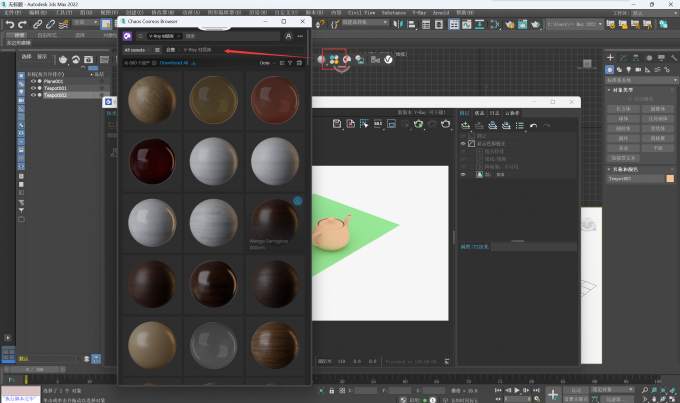Open the Civil View menu
Screen dimensions: 680x403
coord(361,13)
